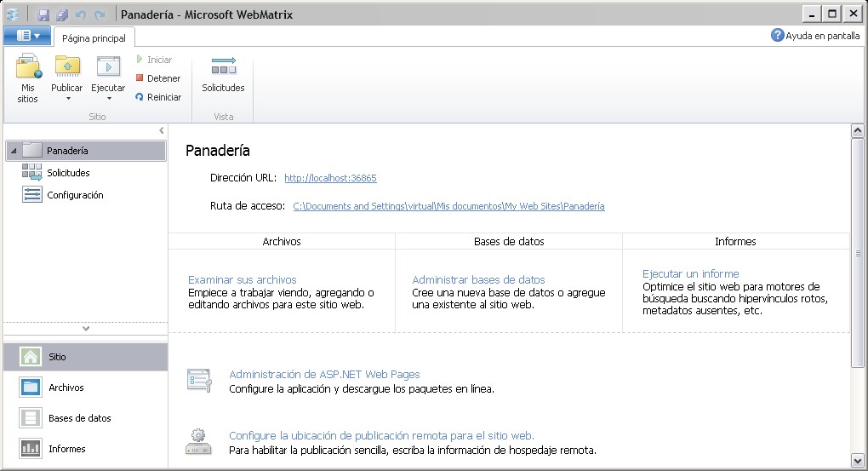Click the Informes column header
Screen dimensions: 868x471
pyautogui.click(x=736, y=242)
